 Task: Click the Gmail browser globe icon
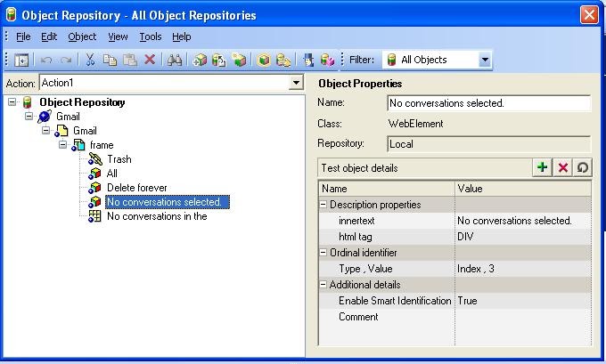pyautogui.click(x=45, y=117)
